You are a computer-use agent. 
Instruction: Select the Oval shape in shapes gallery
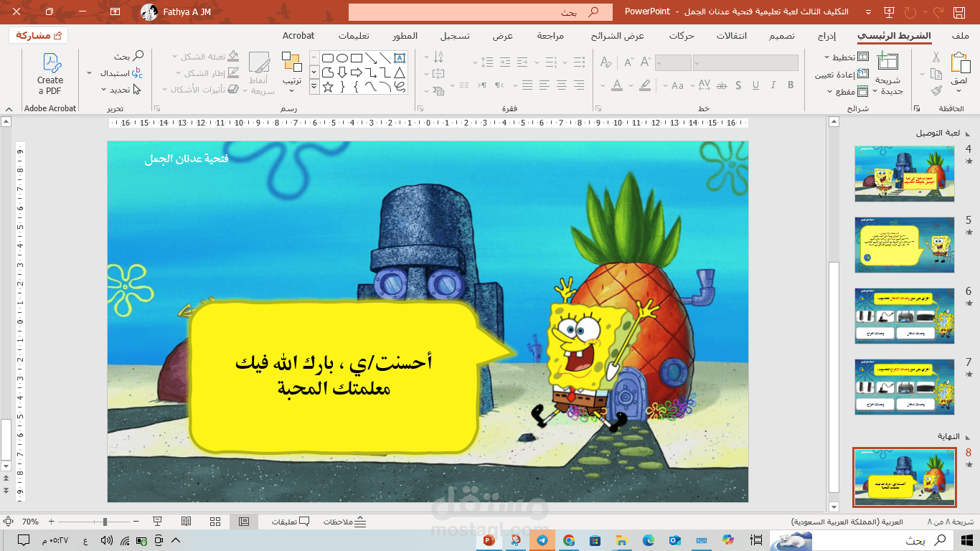[x=342, y=58]
